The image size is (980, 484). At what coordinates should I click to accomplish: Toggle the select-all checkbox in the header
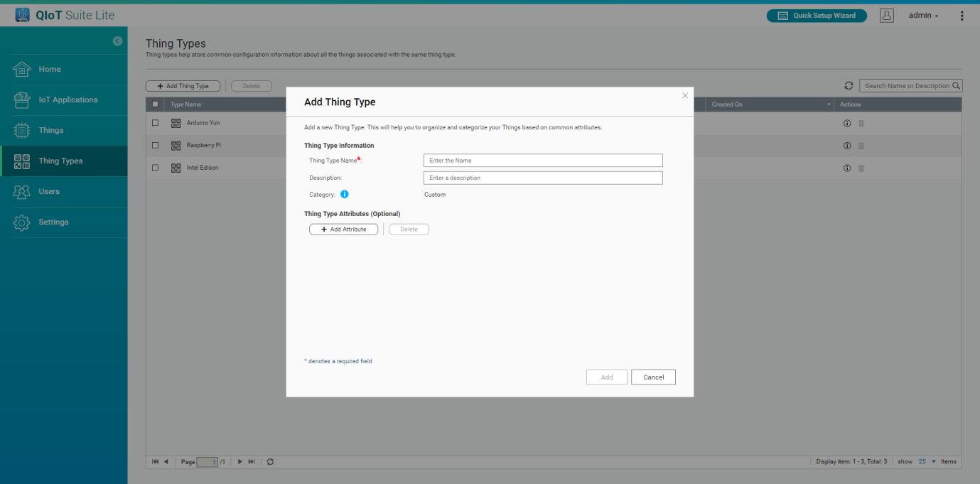tap(156, 104)
